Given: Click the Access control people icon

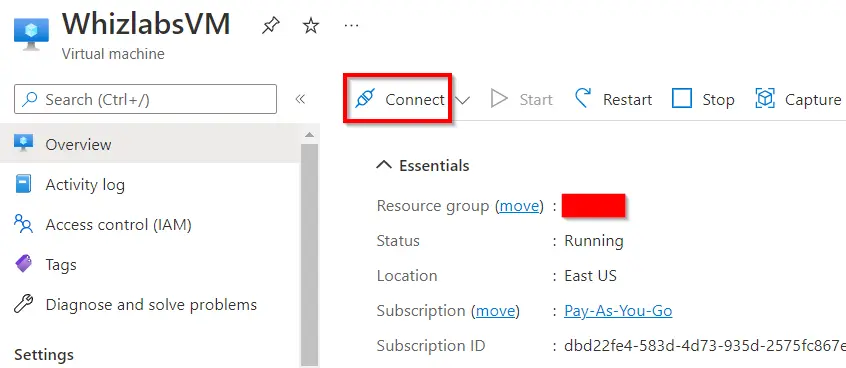Looking at the screenshot, I should [23, 223].
